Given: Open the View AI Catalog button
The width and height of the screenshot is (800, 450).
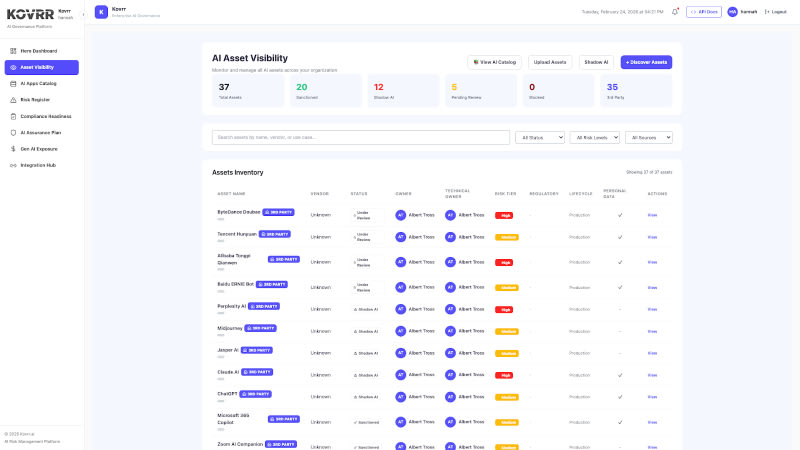Looking at the screenshot, I should [x=494, y=62].
